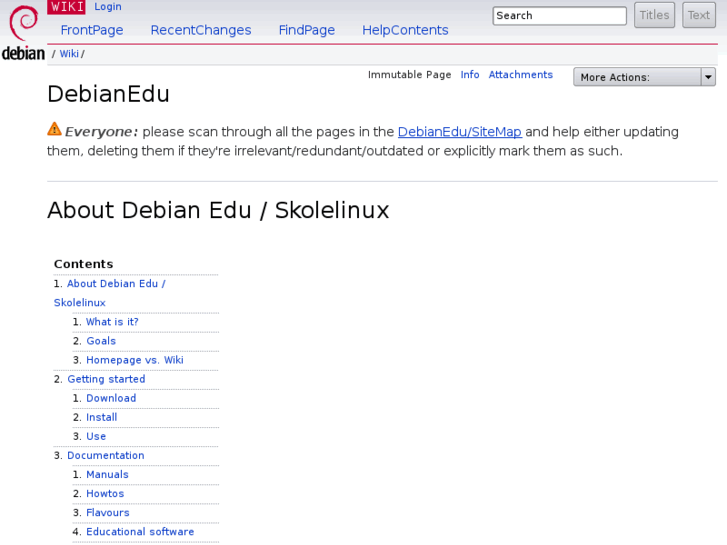This screenshot has height=545, width=727.
Task: Open the page Info link
Action: pos(470,75)
